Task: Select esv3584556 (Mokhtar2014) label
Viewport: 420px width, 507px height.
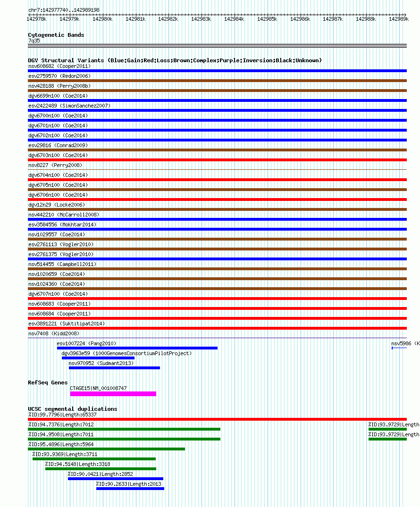Action: [x=62, y=224]
